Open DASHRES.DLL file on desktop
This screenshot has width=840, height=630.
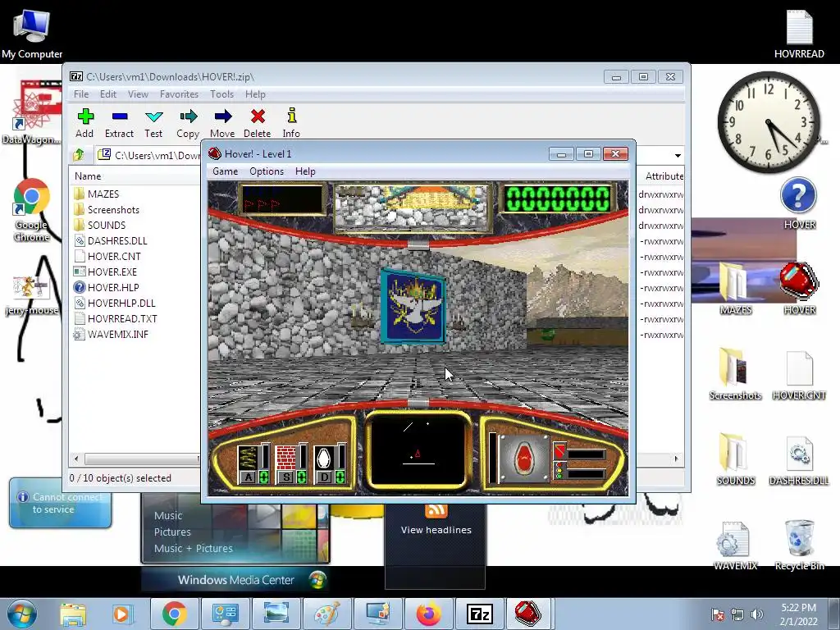coord(799,459)
